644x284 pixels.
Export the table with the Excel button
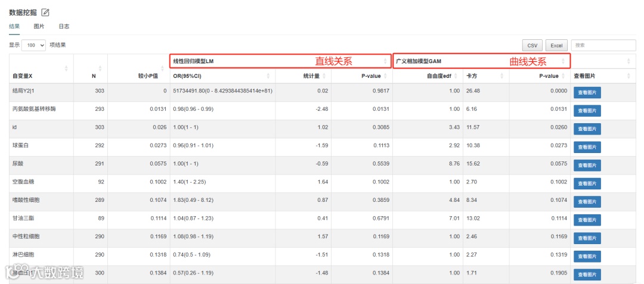[556, 45]
